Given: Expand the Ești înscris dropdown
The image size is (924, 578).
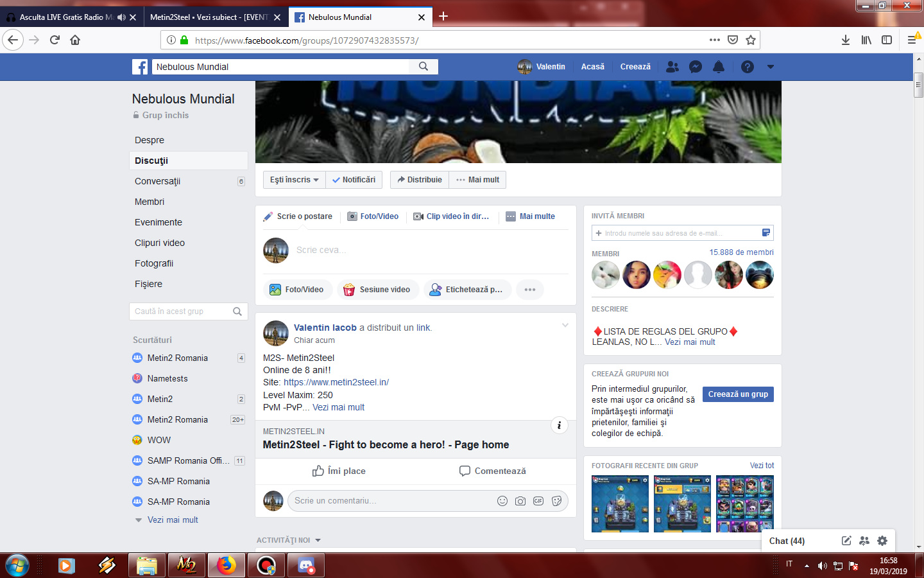Looking at the screenshot, I should [294, 180].
